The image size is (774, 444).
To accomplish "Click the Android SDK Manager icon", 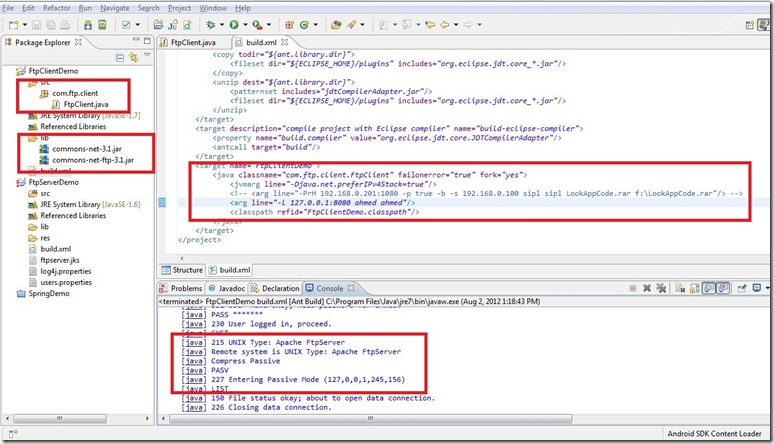I will pos(88,25).
